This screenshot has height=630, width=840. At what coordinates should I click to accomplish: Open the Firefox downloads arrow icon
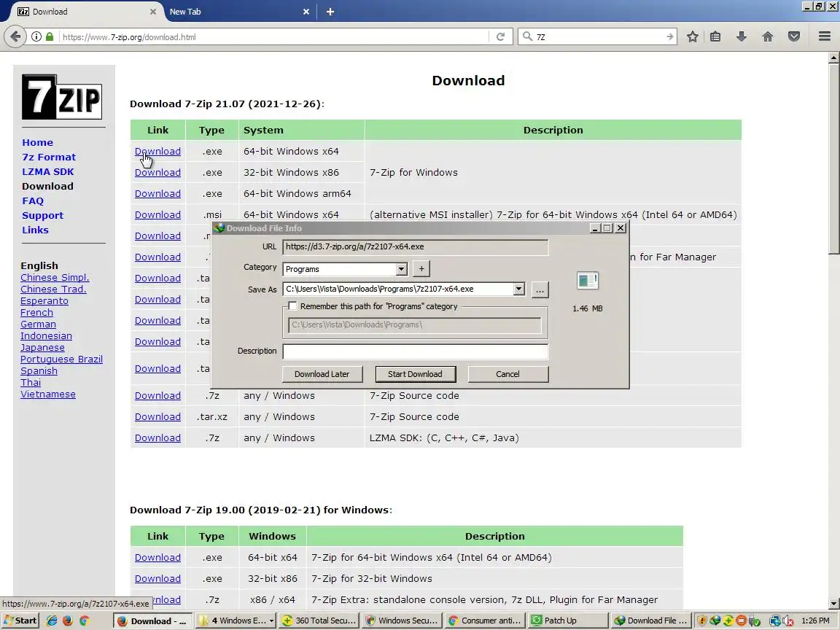pyautogui.click(x=742, y=36)
